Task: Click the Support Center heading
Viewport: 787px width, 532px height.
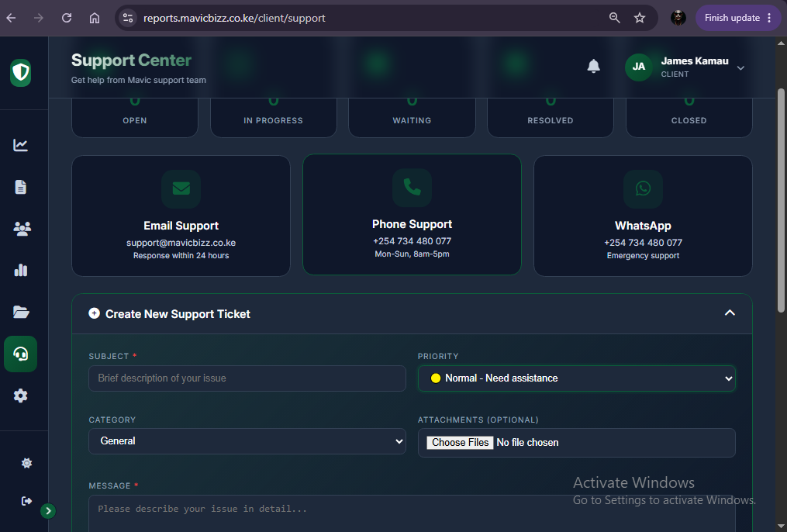Action: point(132,60)
